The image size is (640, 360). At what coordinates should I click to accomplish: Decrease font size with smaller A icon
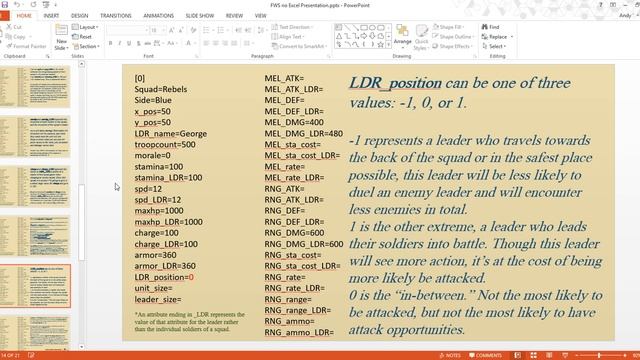[181, 30]
